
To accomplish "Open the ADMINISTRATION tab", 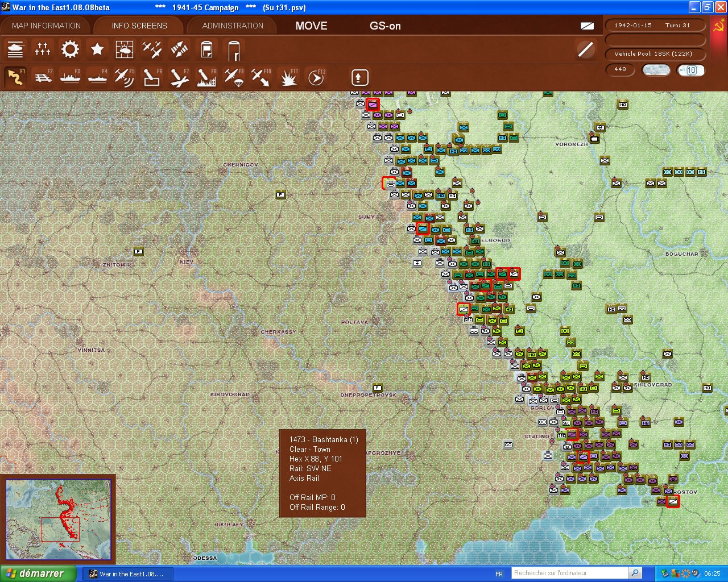I will coord(233,26).
